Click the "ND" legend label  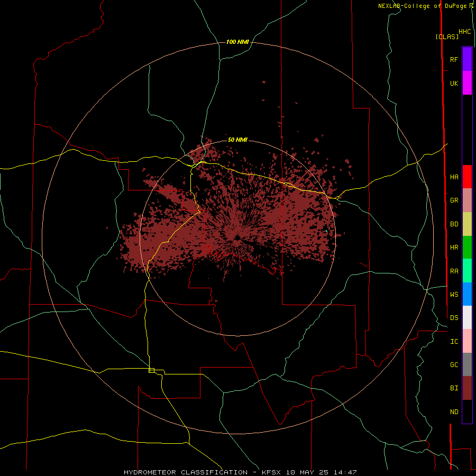[x=454, y=412]
